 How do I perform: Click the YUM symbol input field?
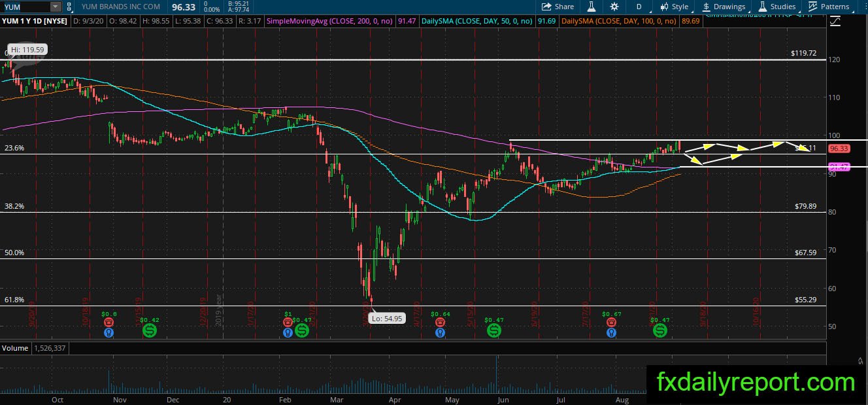point(25,7)
